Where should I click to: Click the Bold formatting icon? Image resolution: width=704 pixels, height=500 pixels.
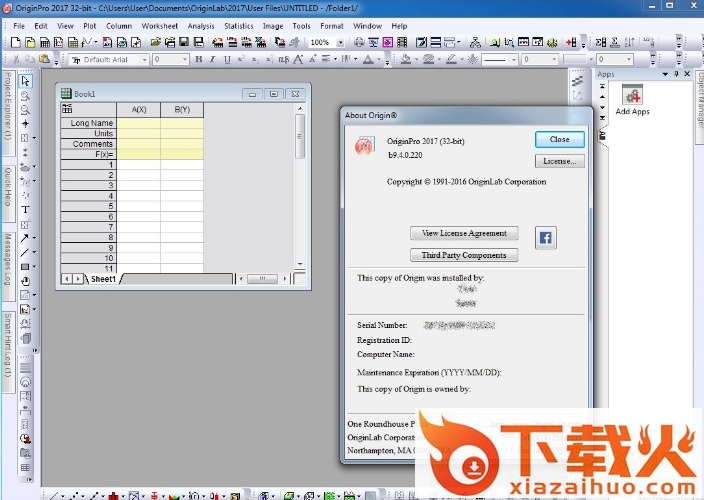tap(198, 60)
